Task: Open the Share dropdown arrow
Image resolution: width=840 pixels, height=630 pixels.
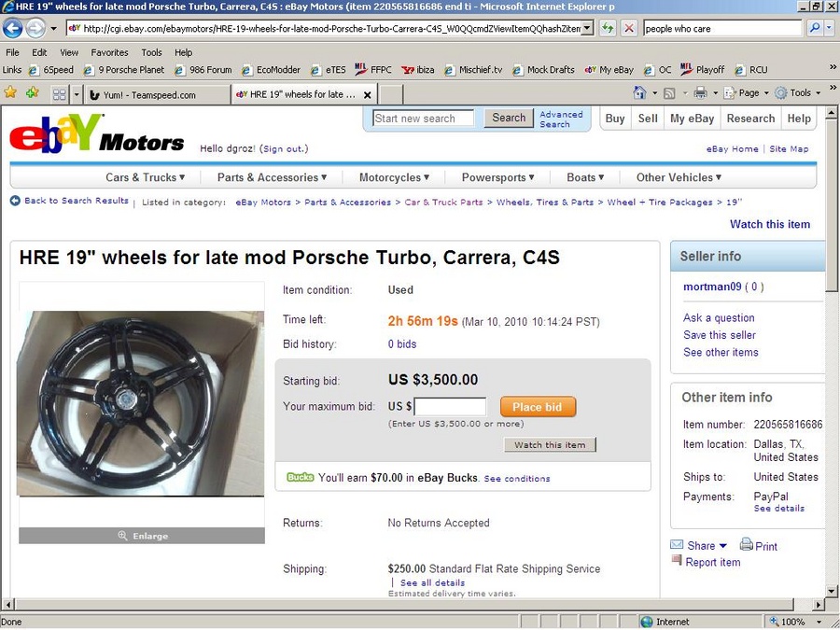Action: pos(722,546)
